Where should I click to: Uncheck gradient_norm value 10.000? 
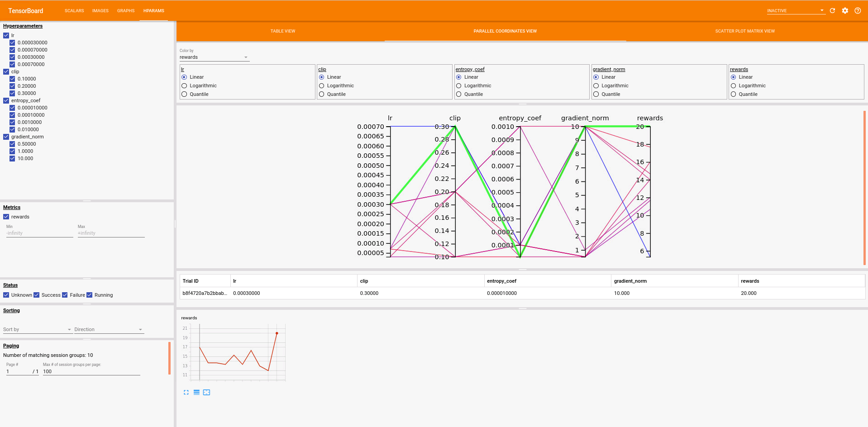(x=12, y=158)
